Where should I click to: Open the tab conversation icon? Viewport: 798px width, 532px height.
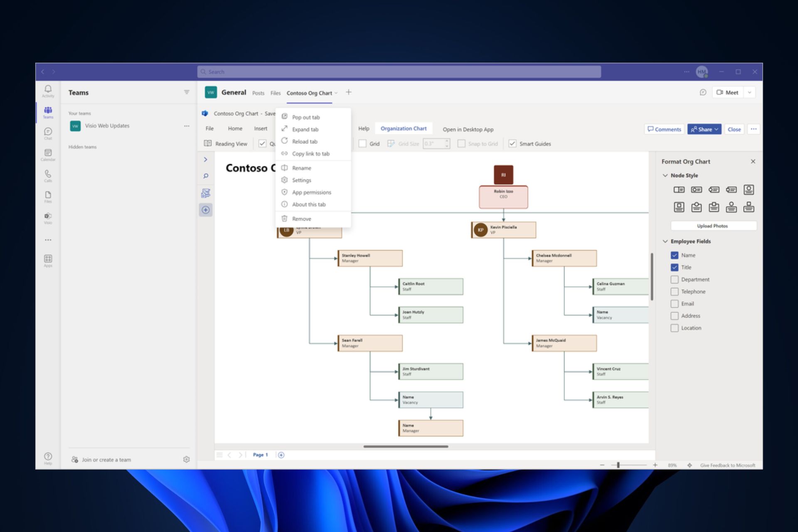click(x=703, y=92)
